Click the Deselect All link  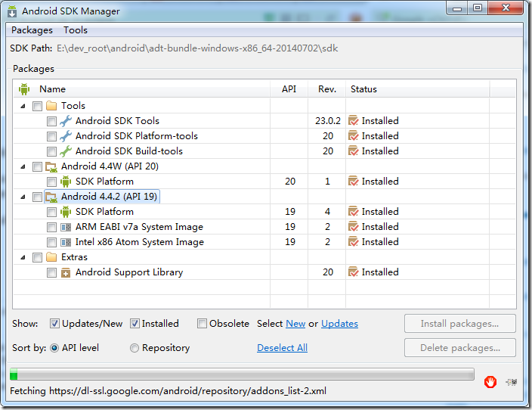coord(282,348)
